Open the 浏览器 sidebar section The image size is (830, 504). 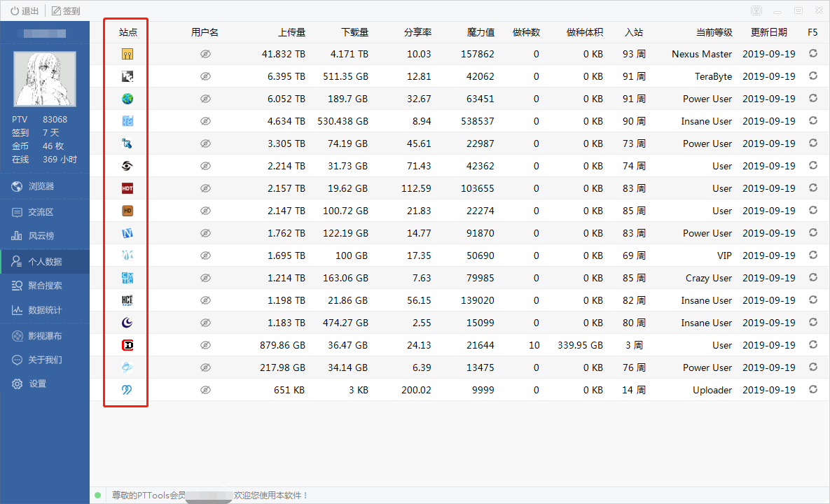44,186
